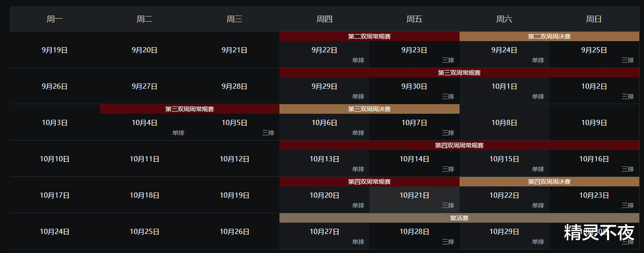Click 第三双周常规赛 bar above 9月29日
This screenshot has width=644, height=253.
[459, 73]
